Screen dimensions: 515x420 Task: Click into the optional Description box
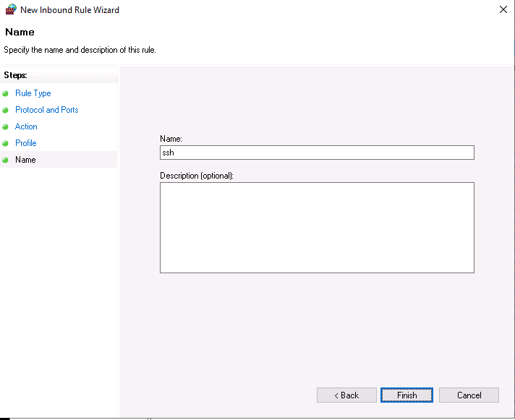tap(317, 228)
